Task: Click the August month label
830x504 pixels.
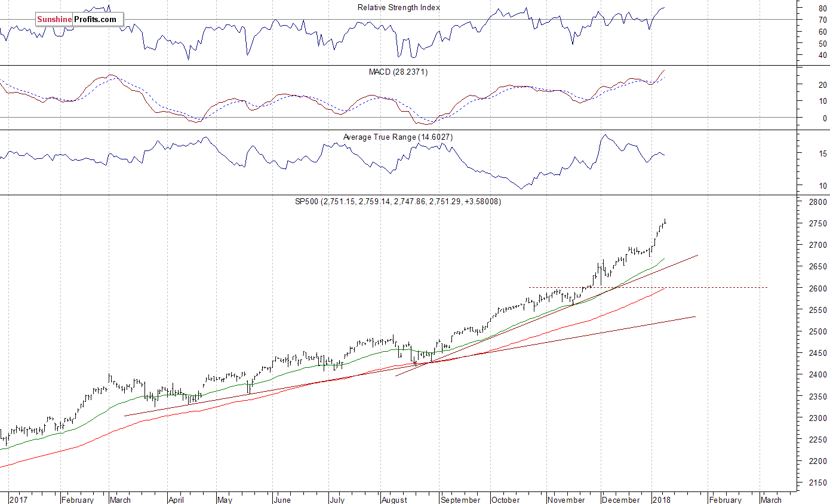Action: (x=394, y=500)
